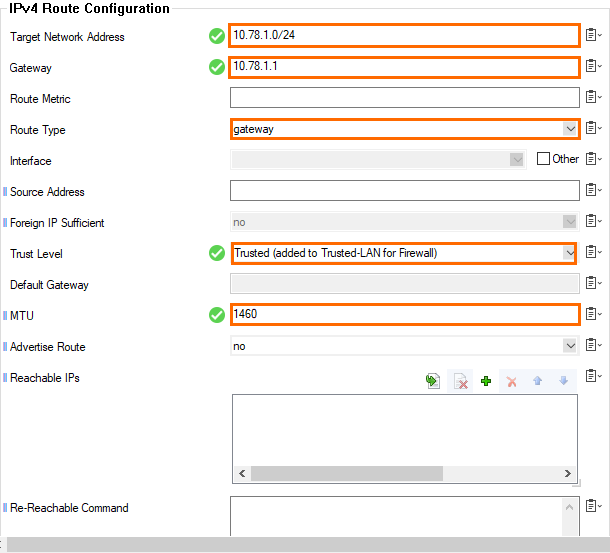Open clipboard menu icon for Reachable IPs
Screen dimensions: 610x553
click(593, 376)
